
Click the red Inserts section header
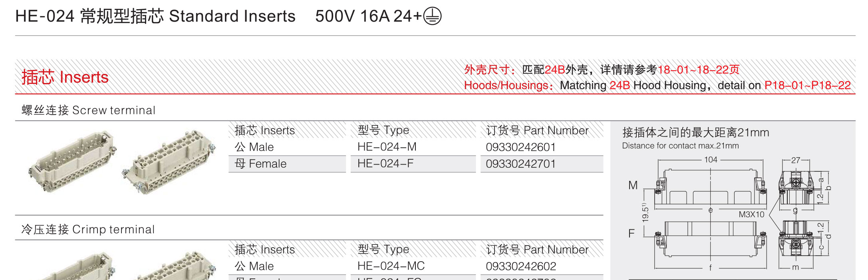tap(65, 77)
